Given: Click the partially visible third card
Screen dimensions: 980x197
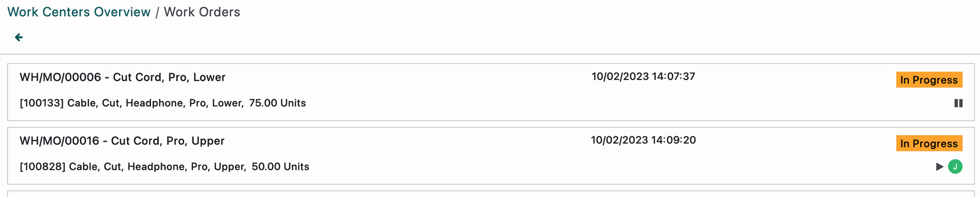Looking at the screenshot, I should (491, 194).
